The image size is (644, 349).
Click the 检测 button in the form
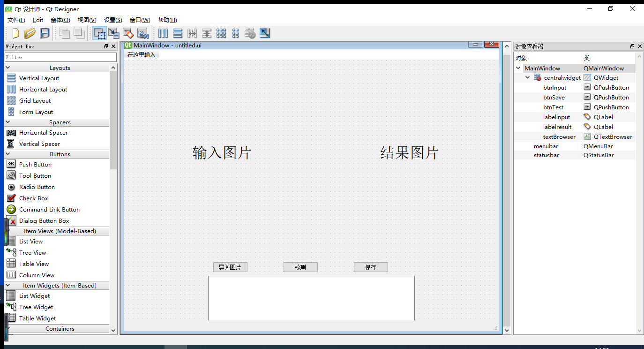(x=300, y=267)
